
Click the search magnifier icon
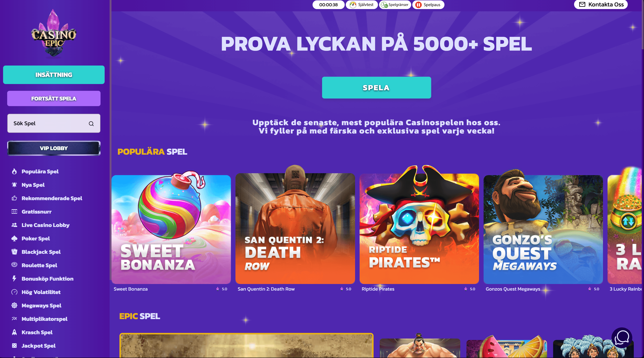91,123
